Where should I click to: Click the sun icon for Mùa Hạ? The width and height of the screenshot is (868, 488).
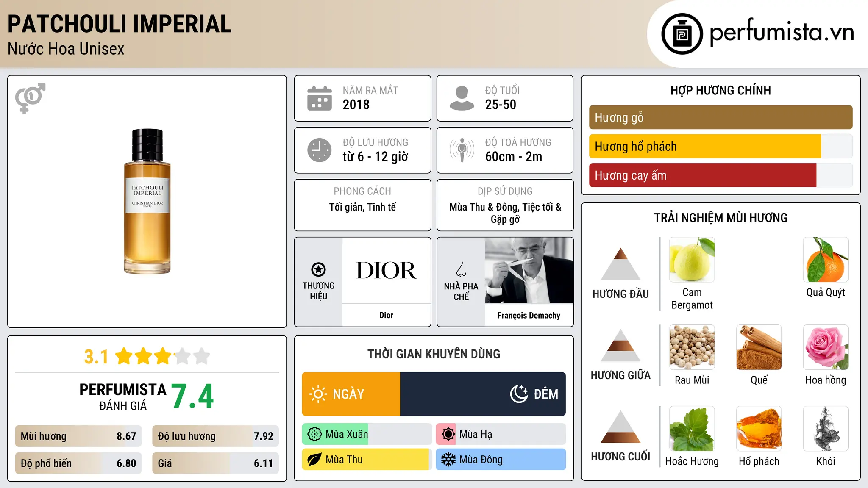(x=448, y=434)
